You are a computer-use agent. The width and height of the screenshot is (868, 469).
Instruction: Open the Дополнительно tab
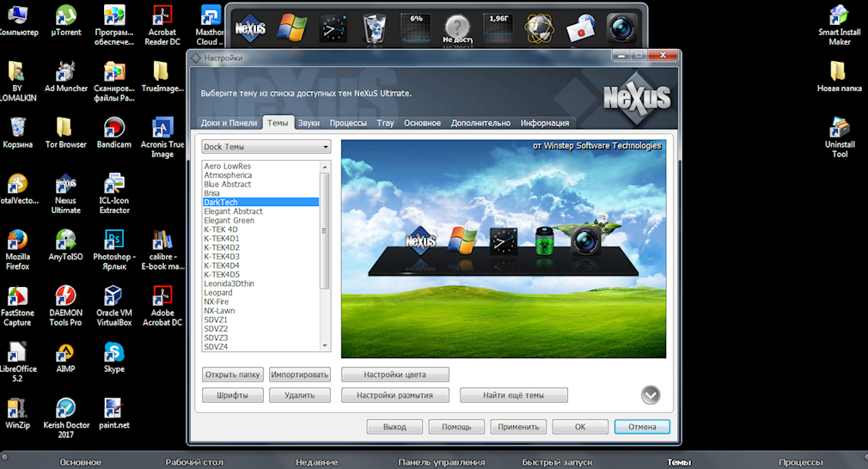480,123
